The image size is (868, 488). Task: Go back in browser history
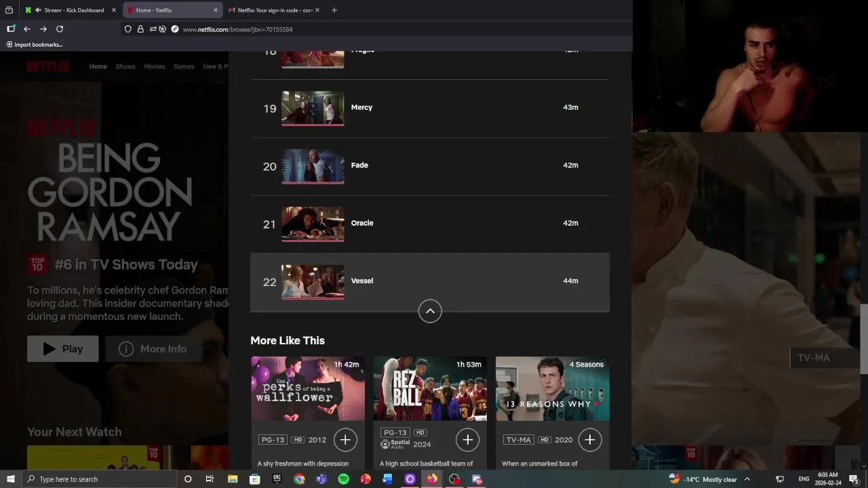pyautogui.click(x=27, y=29)
